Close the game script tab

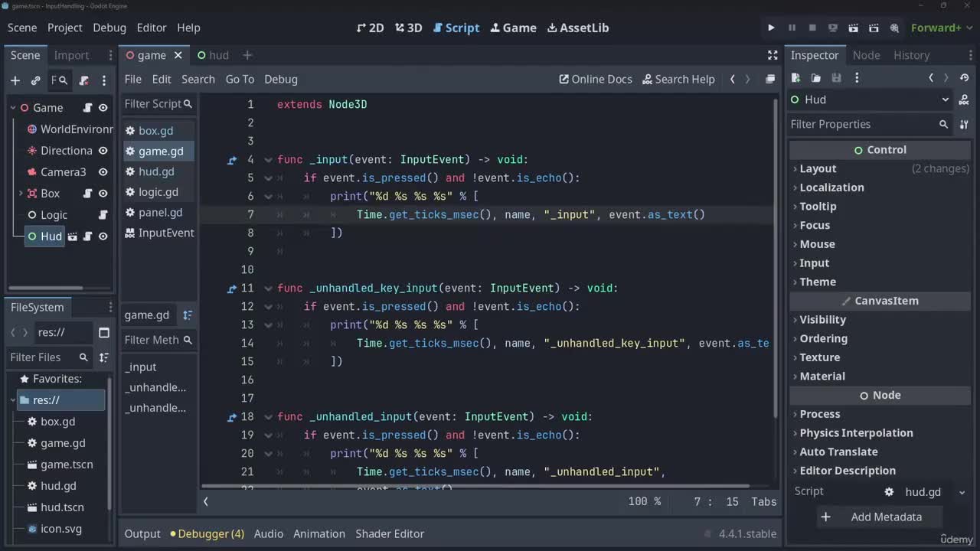click(x=178, y=55)
